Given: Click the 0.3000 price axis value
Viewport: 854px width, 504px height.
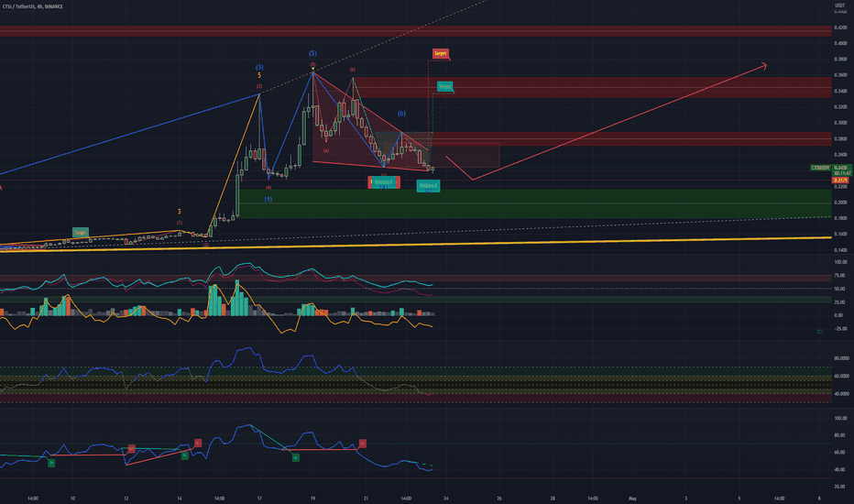Looking at the screenshot, I should point(840,123).
